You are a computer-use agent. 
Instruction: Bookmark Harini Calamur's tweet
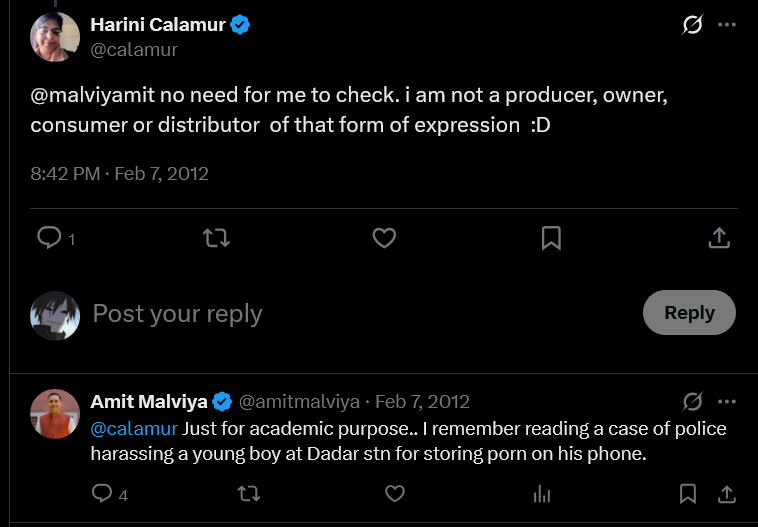pos(551,238)
